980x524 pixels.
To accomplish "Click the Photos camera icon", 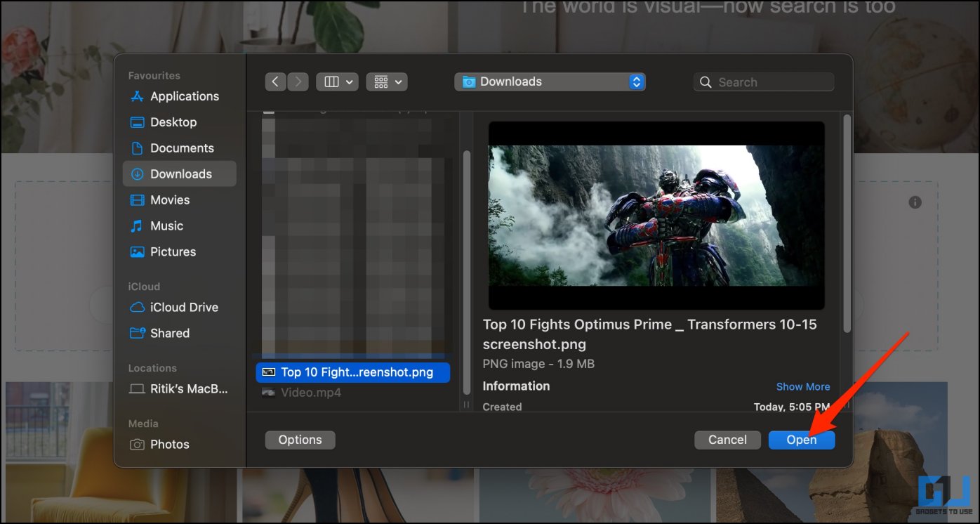I will [x=138, y=445].
